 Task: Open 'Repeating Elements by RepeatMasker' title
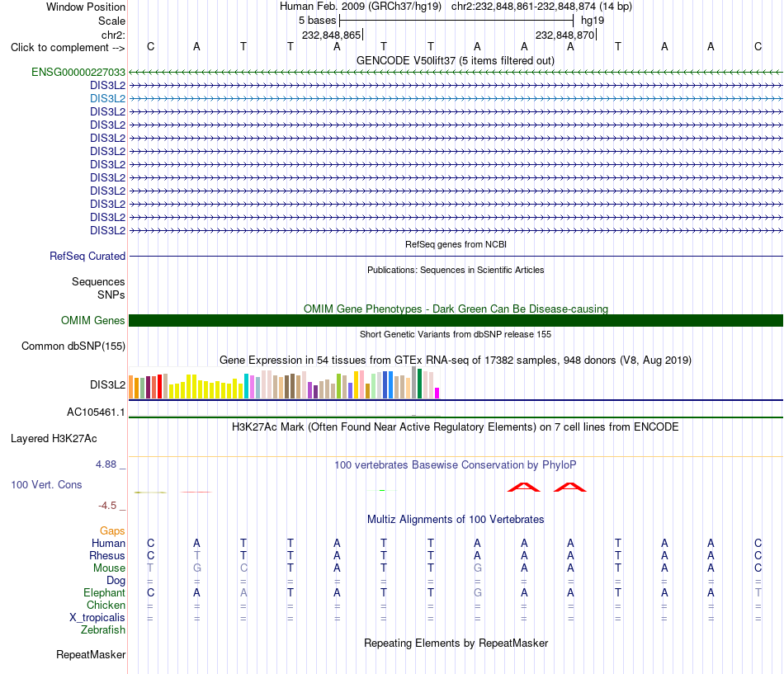456,643
